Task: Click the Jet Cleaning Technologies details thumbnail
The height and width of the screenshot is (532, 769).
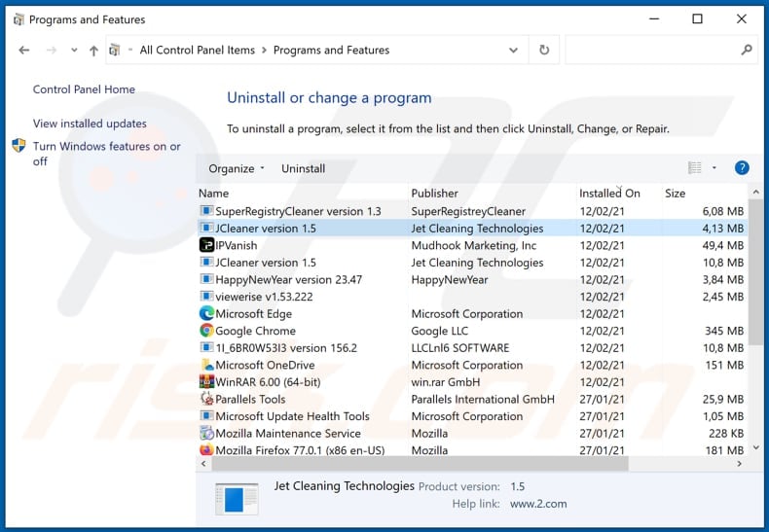Action: click(x=237, y=499)
